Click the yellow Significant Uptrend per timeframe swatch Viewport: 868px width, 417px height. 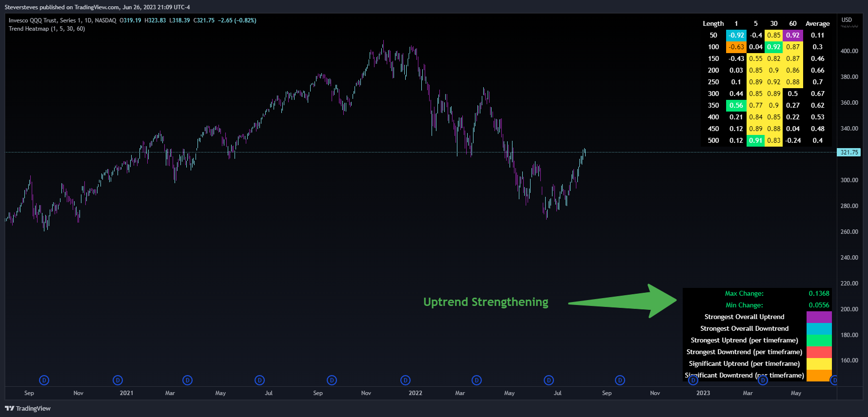819,363
